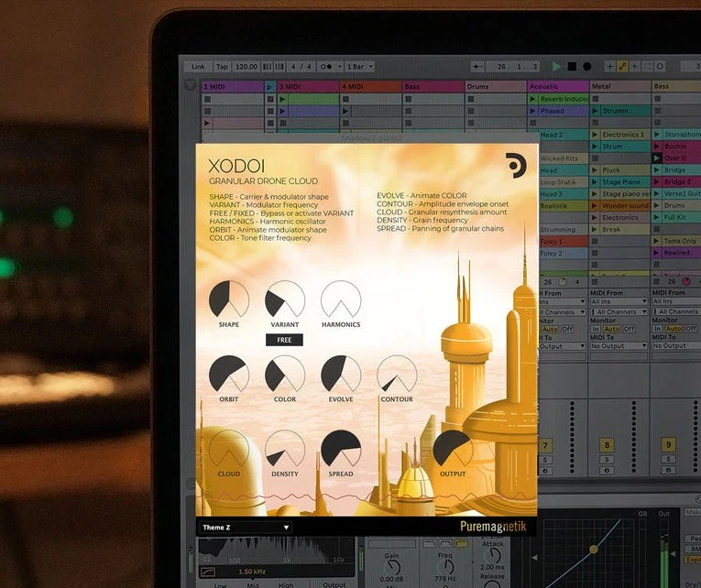Toggle track activator 9
The image size is (701, 588).
coord(668,445)
